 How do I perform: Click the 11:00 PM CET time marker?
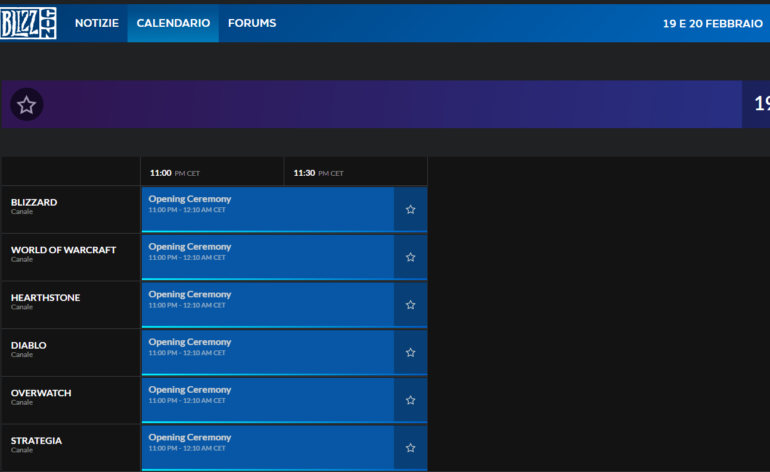pyautogui.click(x=175, y=173)
